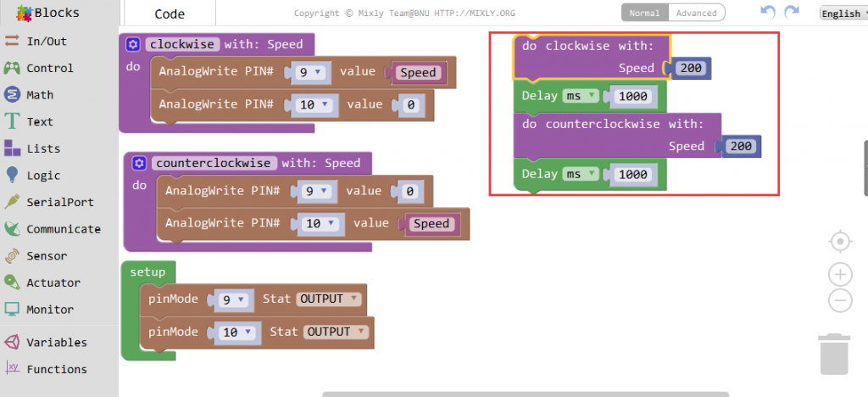Switch to Normal mode
The width and height of the screenshot is (868, 397).
644,13
